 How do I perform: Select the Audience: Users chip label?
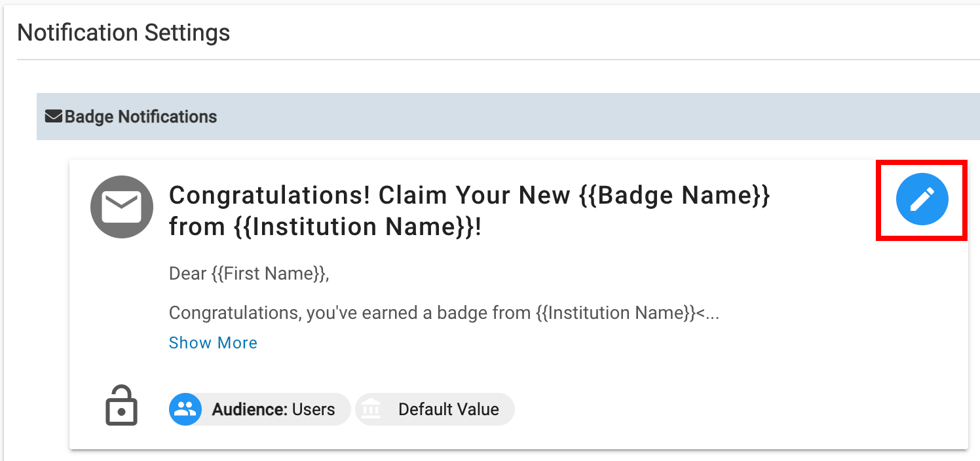coord(273,409)
